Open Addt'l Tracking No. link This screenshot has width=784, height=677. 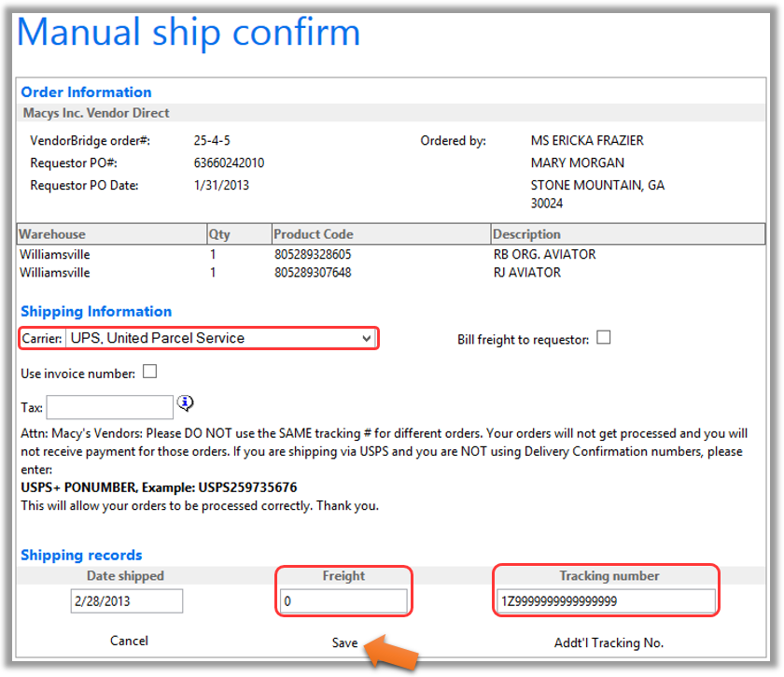[x=609, y=642]
